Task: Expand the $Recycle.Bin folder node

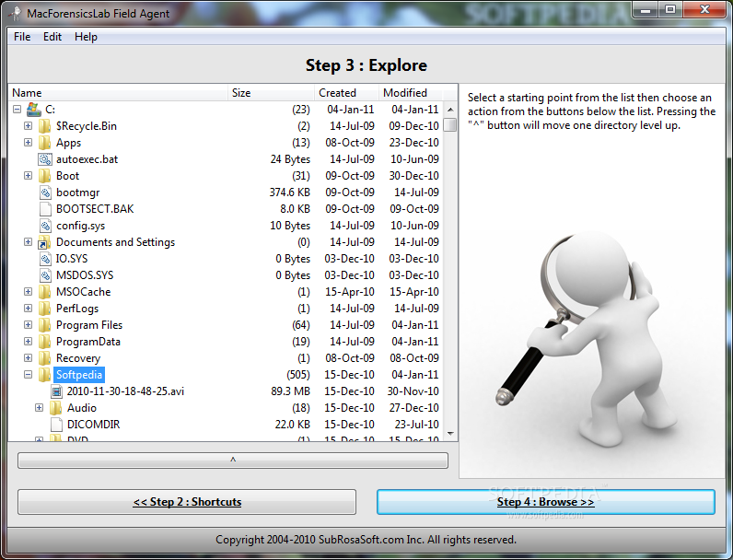Action: pos(28,126)
